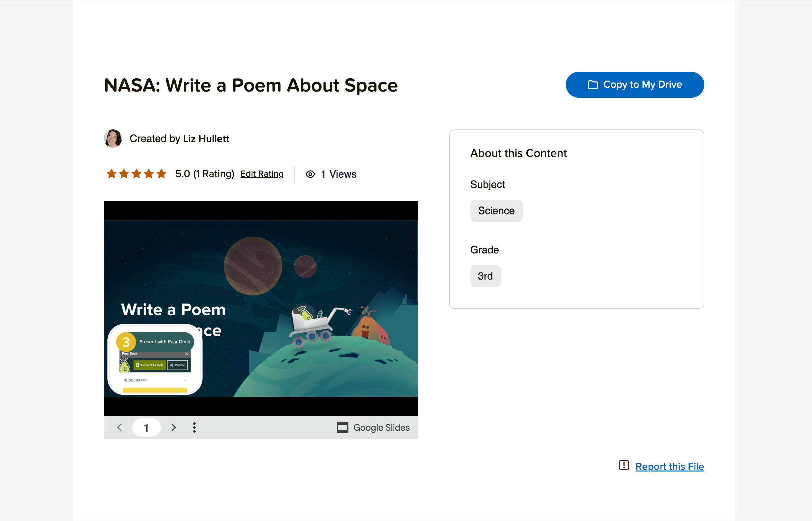This screenshot has height=521, width=812.
Task: Click the Copy to My Drive button
Action: (x=634, y=84)
